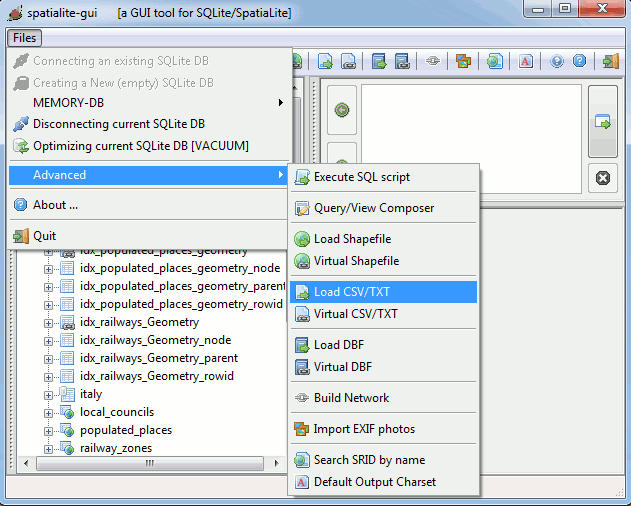The width and height of the screenshot is (631, 506).
Task: Choose Load Shapefile in submenu
Action: [384, 239]
